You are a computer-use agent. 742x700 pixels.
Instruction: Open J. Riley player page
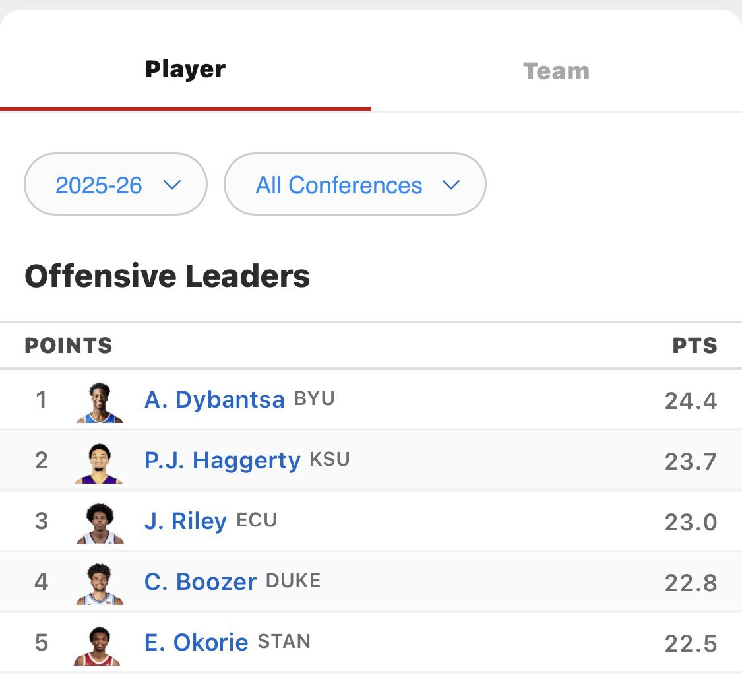pyautogui.click(x=185, y=521)
